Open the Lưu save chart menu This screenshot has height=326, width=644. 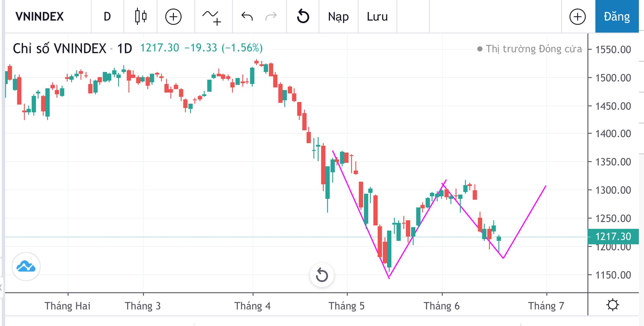tap(377, 16)
